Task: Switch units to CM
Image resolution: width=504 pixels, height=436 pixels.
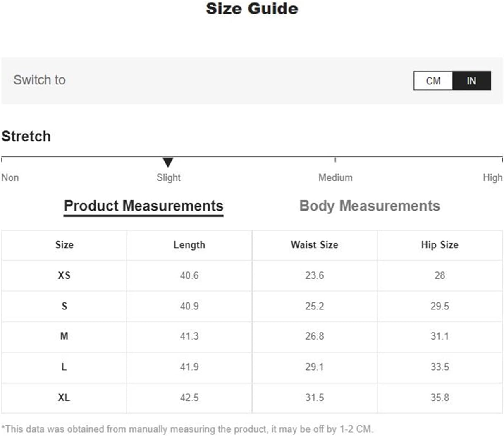Action: [x=433, y=81]
